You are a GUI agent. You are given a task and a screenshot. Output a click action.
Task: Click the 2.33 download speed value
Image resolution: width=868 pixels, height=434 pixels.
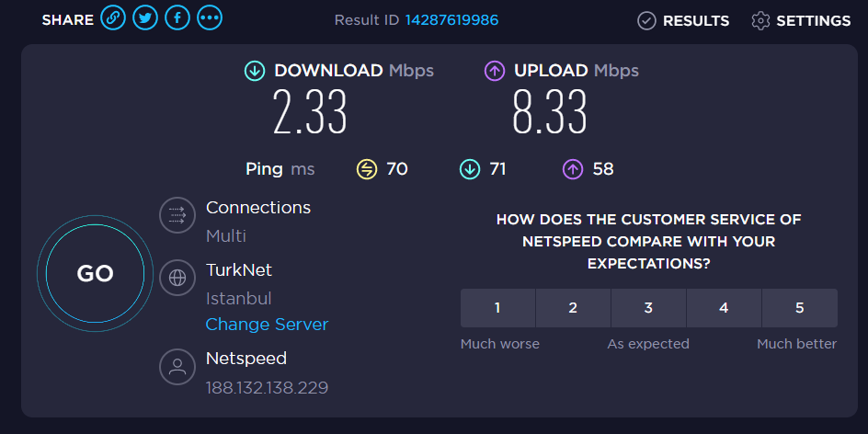(x=310, y=113)
